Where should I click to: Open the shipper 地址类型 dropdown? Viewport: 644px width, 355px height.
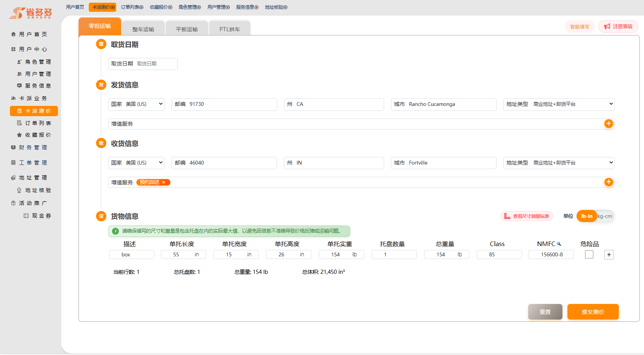tap(559, 104)
